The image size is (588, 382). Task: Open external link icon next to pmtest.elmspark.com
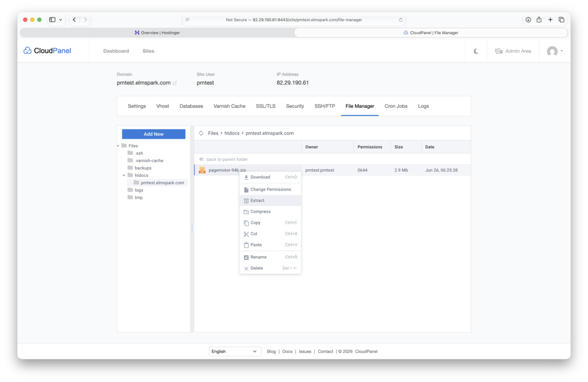174,83
